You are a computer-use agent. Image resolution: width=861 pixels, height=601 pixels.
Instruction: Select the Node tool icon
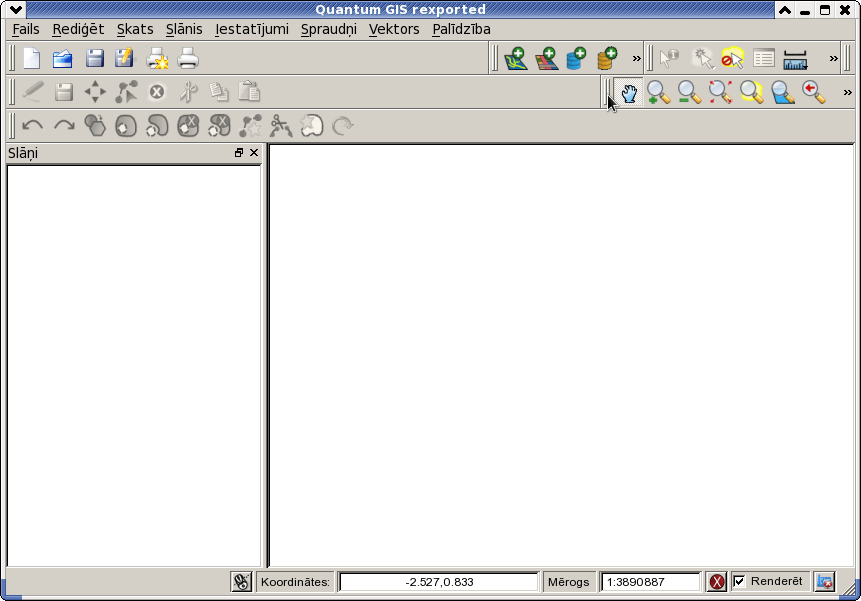[x=126, y=92]
